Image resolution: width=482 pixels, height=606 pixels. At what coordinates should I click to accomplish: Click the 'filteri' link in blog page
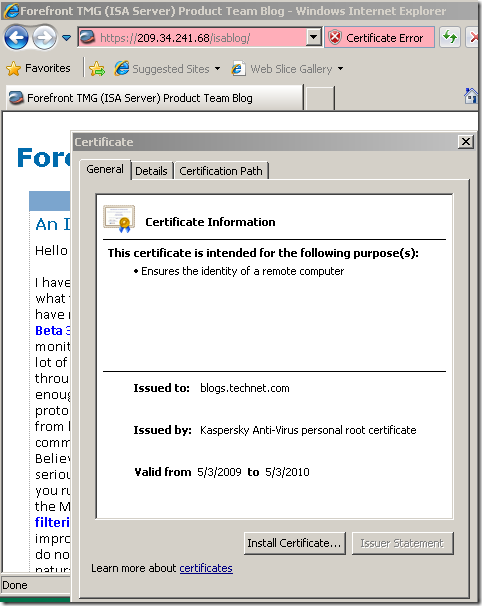tap(53, 522)
